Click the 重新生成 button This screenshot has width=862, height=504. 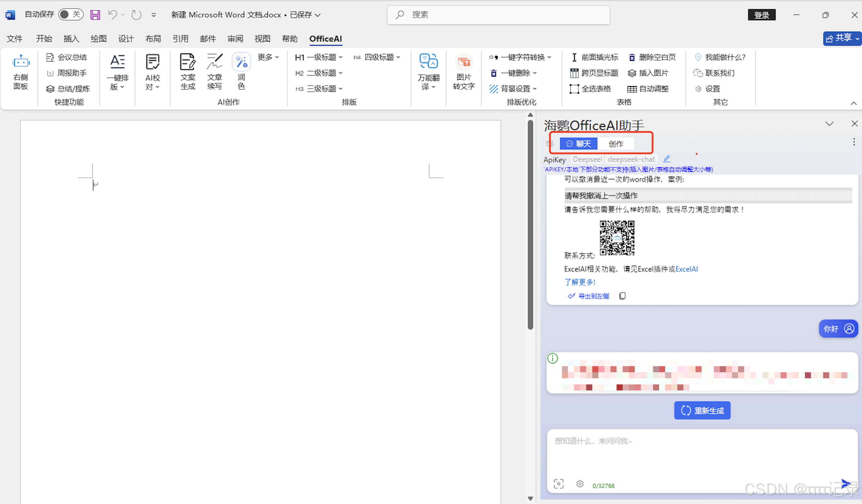[x=702, y=411]
